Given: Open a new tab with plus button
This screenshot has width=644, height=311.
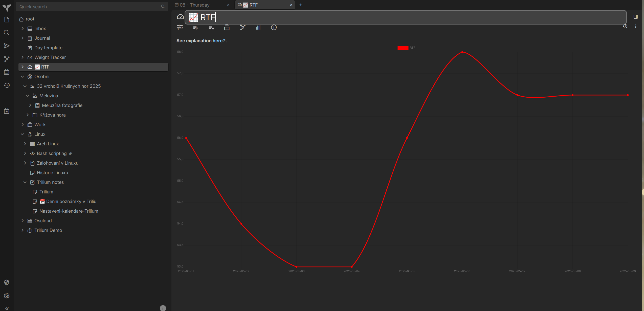Looking at the screenshot, I should [301, 5].
